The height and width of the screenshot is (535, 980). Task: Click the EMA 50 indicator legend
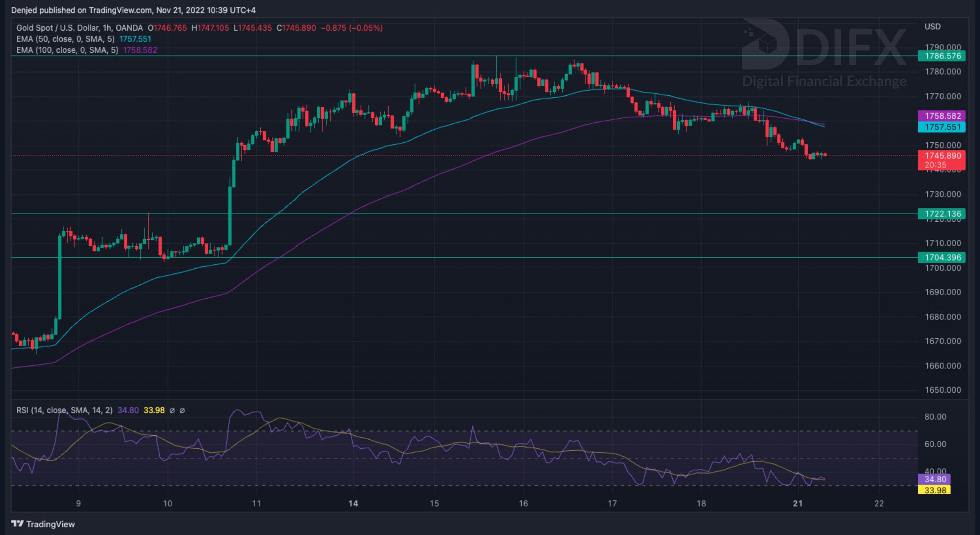(x=65, y=39)
